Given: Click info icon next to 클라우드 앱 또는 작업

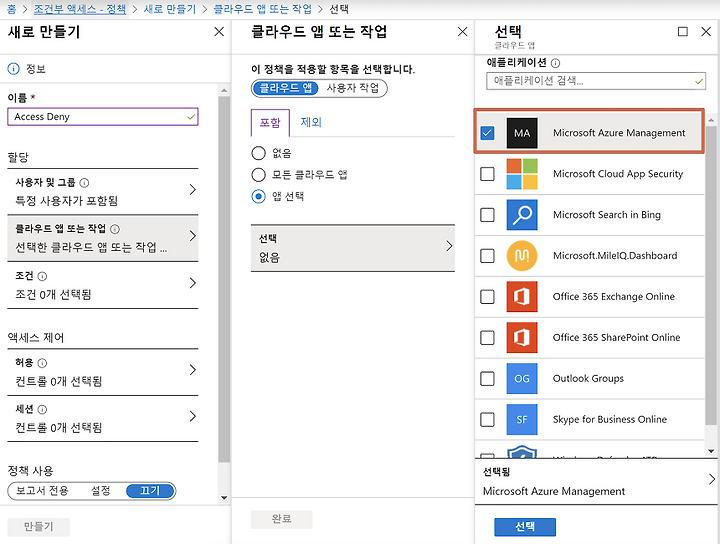Looking at the screenshot, I should coord(115,229).
